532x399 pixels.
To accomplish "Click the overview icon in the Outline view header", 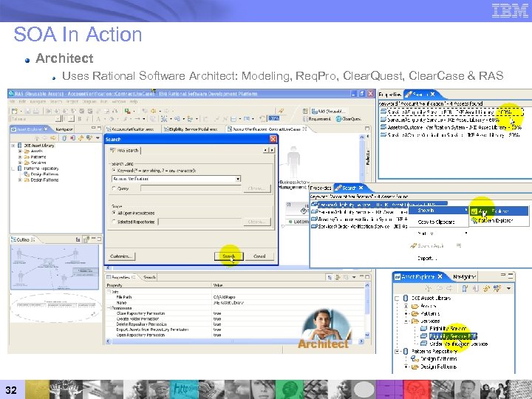I will [x=86, y=239].
